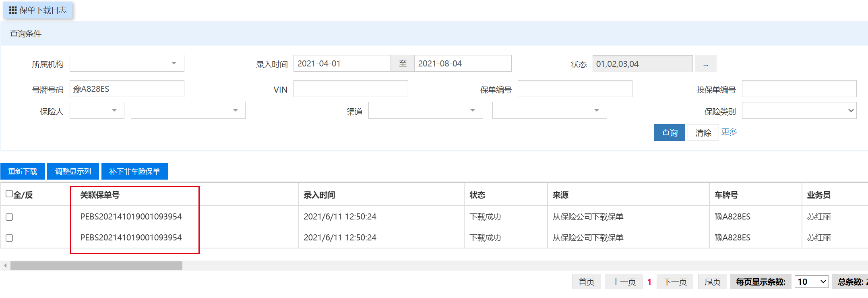The height and width of the screenshot is (298, 868).
Task: Click the ellipsis button next to 状态
Action: 706,64
